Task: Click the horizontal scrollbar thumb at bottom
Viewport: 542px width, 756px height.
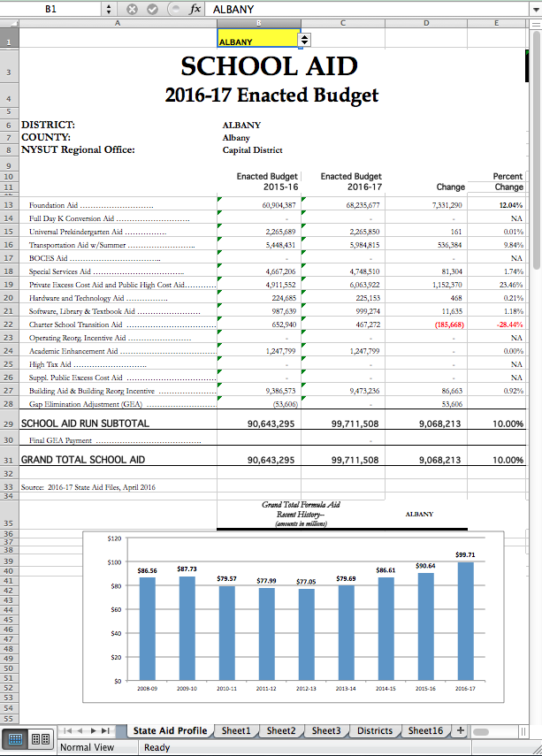Action: [481, 731]
